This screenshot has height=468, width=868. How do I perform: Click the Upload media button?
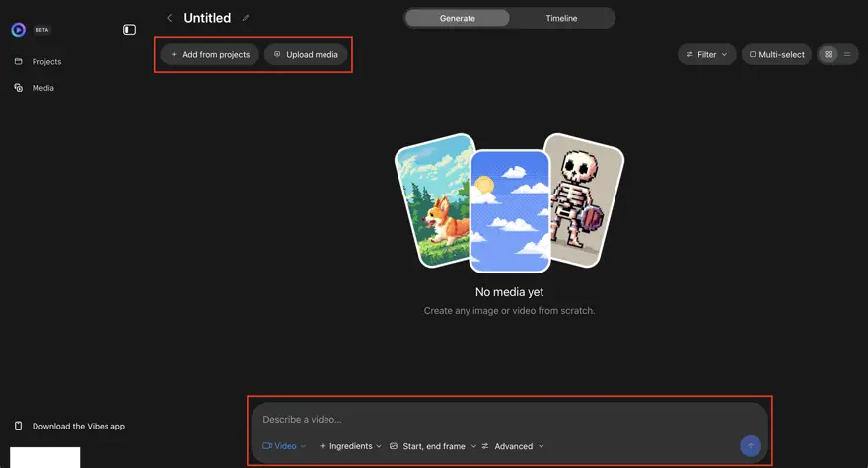coord(306,55)
